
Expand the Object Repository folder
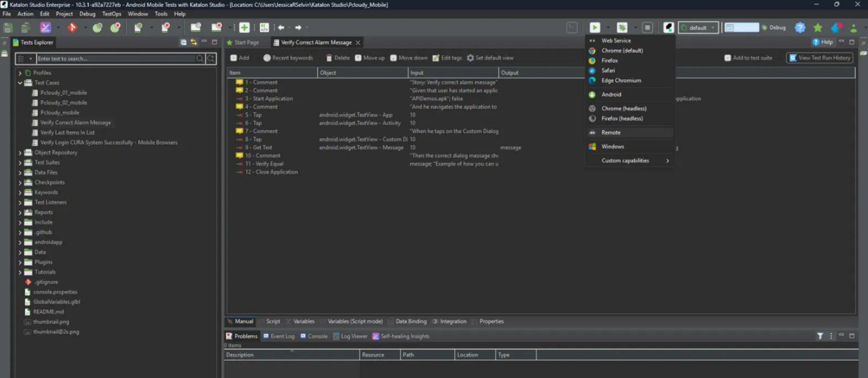20,153
